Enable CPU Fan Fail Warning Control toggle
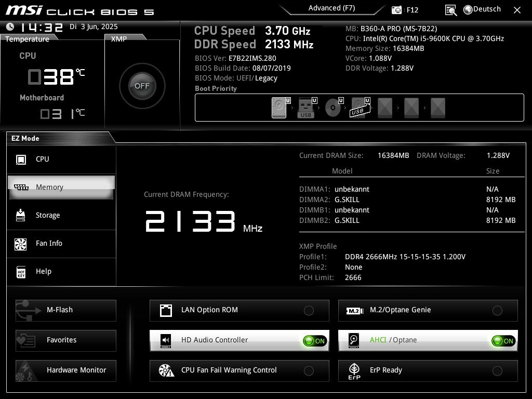The width and height of the screenshot is (532, 399). pos(309,371)
